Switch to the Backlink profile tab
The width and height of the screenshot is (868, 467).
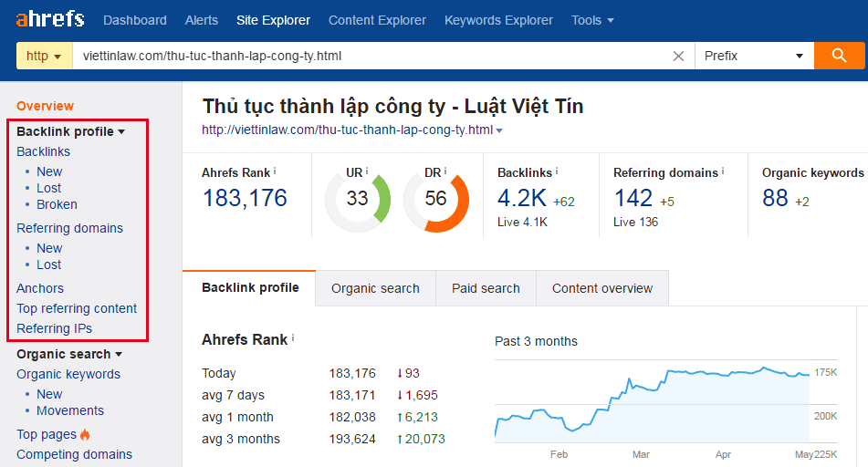[250, 287]
